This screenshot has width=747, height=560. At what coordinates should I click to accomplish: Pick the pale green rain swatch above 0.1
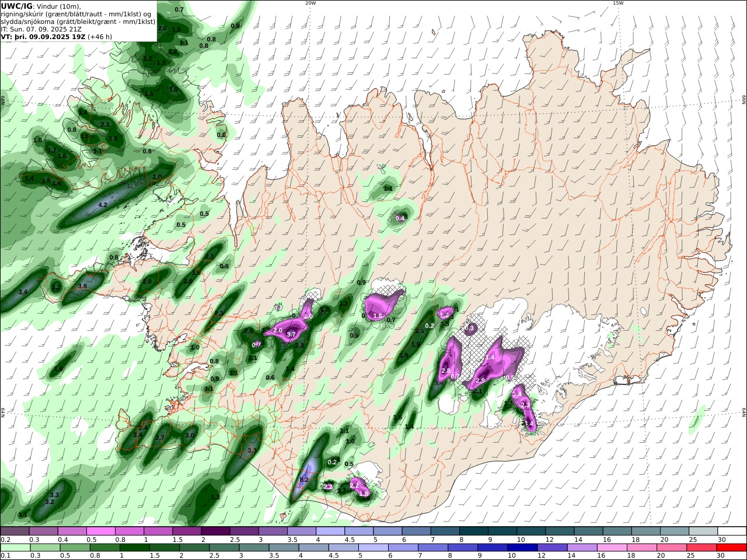coord(15,548)
